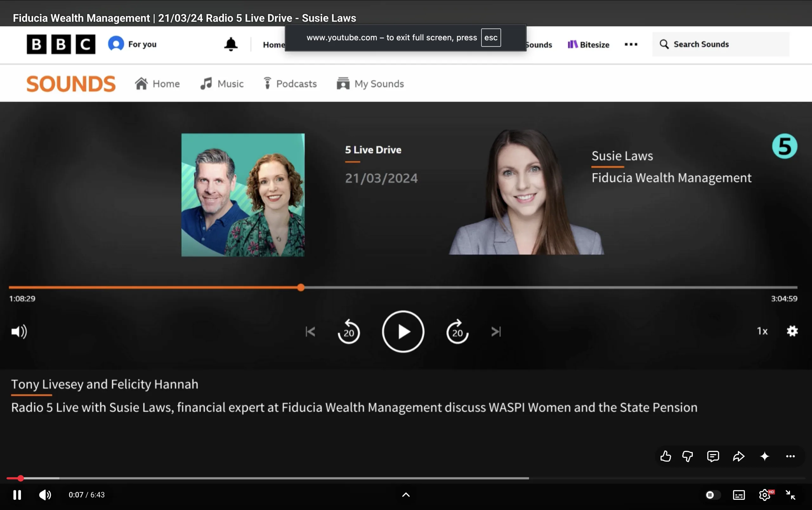
Task: Like the video with thumbs up
Action: click(665, 456)
